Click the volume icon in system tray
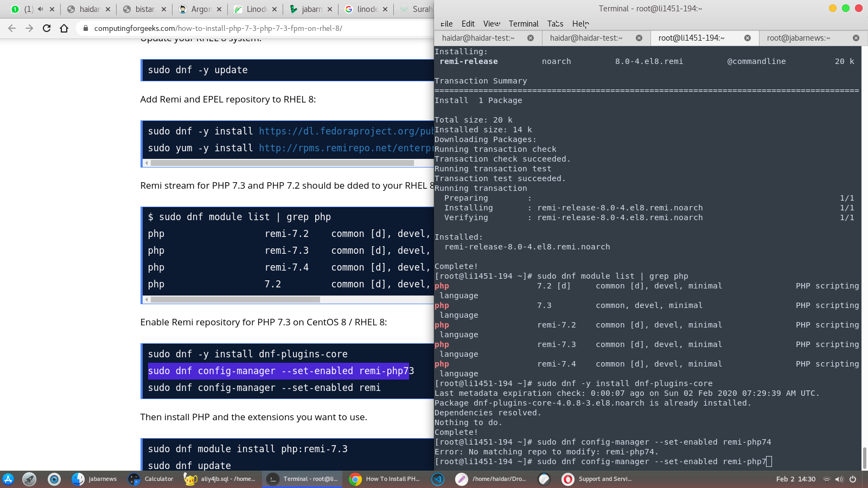Image resolution: width=868 pixels, height=488 pixels. [839, 479]
